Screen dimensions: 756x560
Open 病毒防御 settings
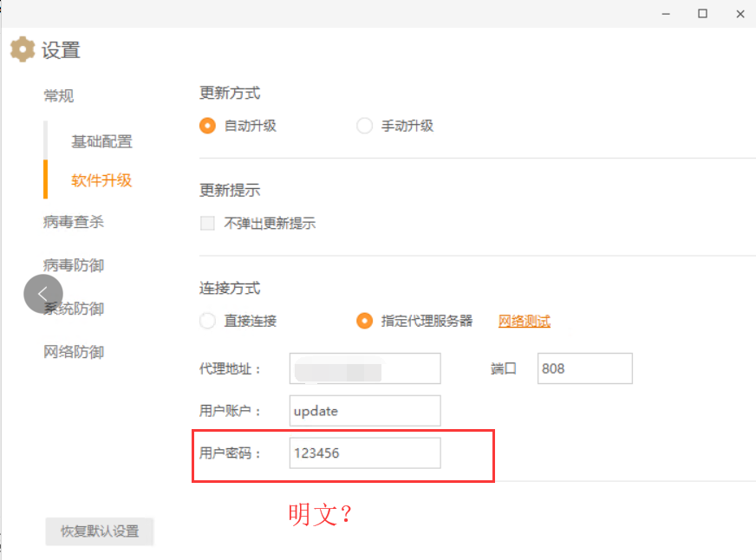(x=73, y=265)
